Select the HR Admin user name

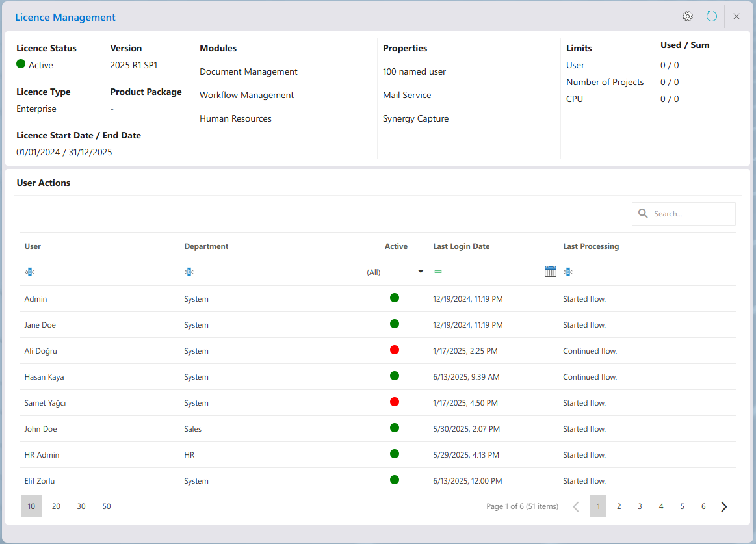(x=42, y=455)
